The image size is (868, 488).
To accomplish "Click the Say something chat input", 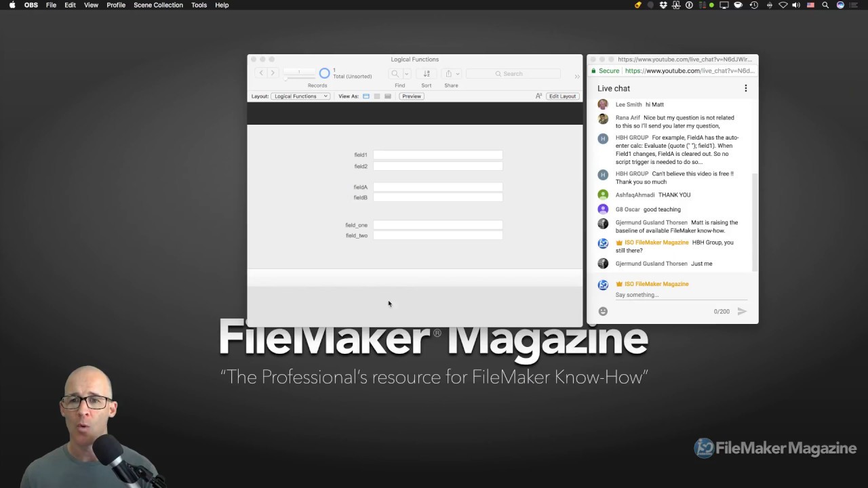I will pyautogui.click(x=681, y=295).
